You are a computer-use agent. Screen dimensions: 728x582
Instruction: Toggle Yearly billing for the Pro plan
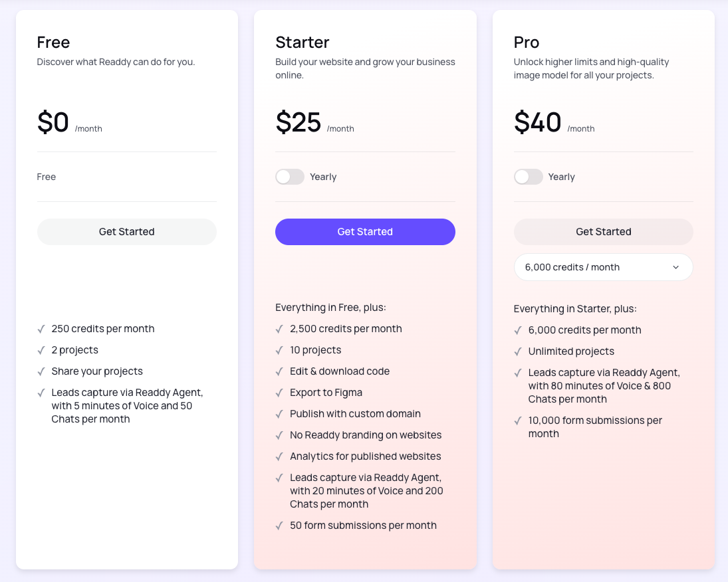(529, 177)
